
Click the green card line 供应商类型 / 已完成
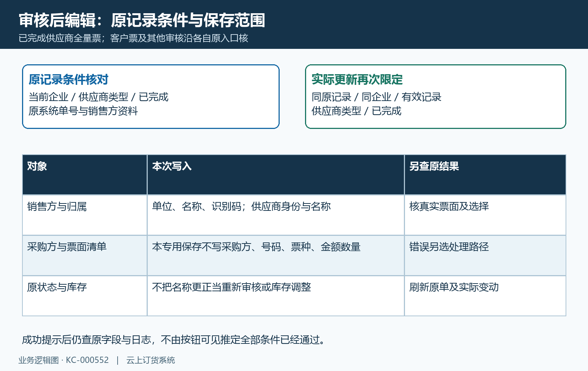356,111
